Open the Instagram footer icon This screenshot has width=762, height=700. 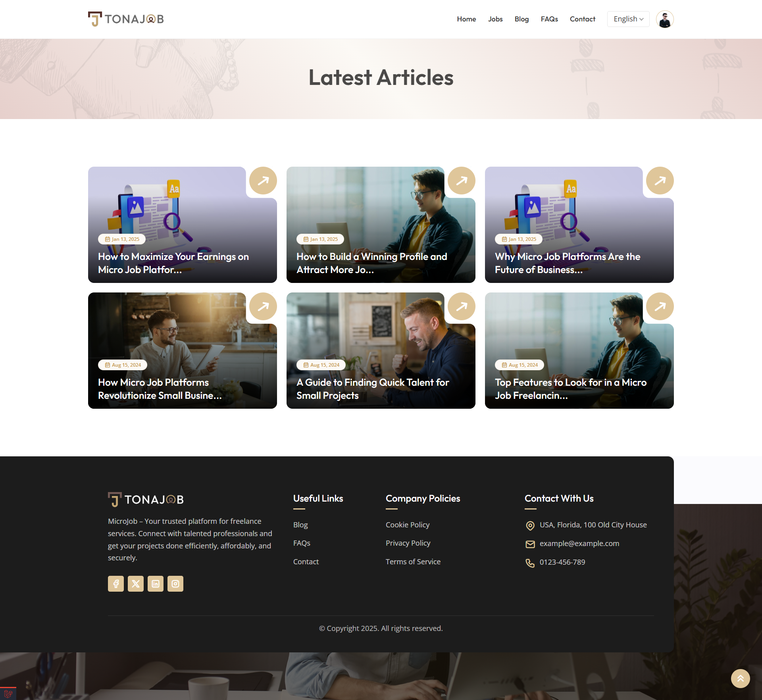(175, 584)
